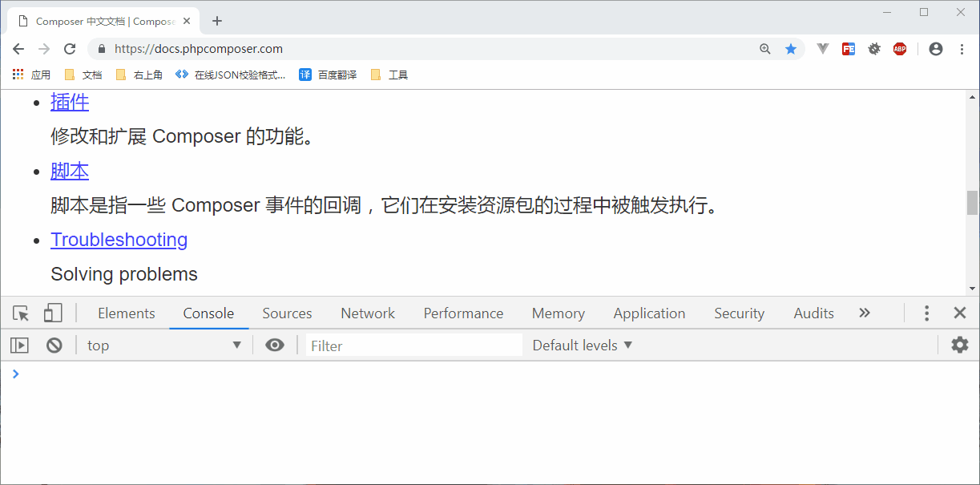Open the Vue devtools extension icon
This screenshot has width=980, height=485.
point(823,49)
